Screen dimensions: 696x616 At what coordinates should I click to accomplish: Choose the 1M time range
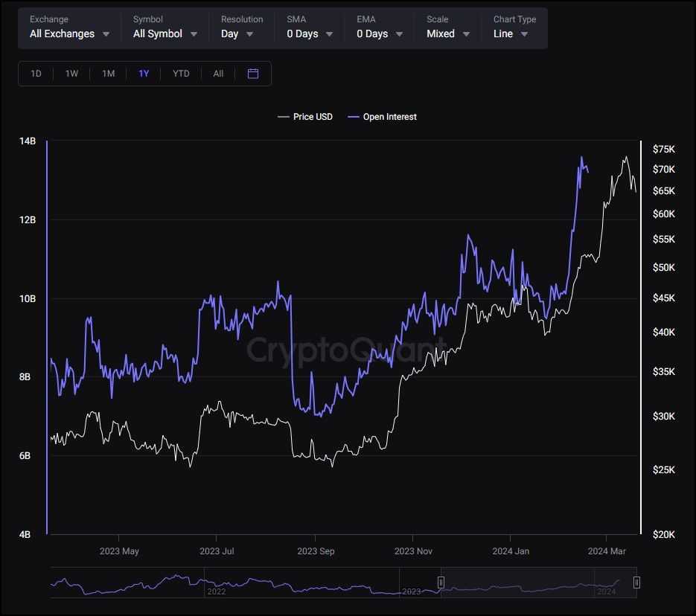(x=108, y=74)
